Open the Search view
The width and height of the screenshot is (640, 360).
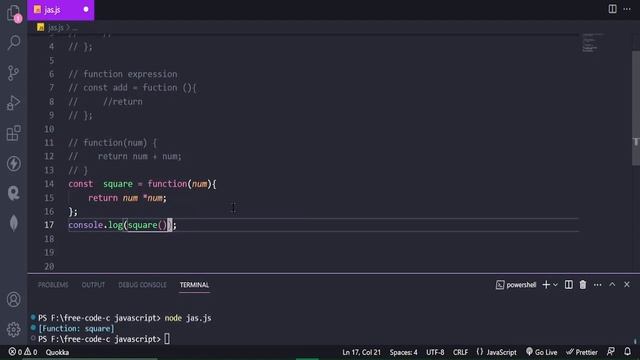(13, 42)
